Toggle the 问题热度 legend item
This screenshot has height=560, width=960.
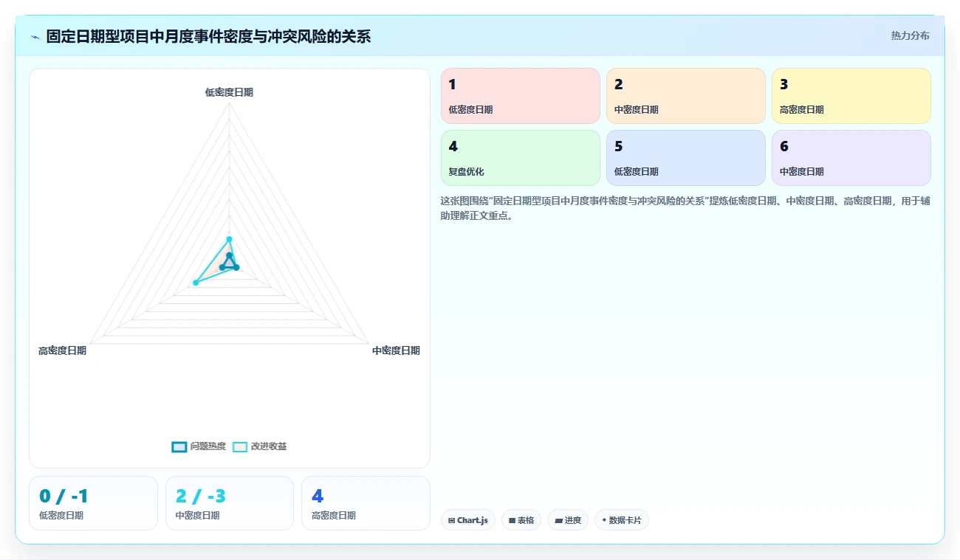[x=199, y=446]
